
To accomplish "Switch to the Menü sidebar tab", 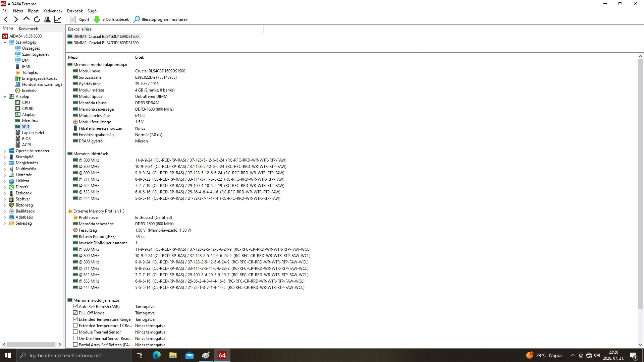I will (x=8, y=28).
